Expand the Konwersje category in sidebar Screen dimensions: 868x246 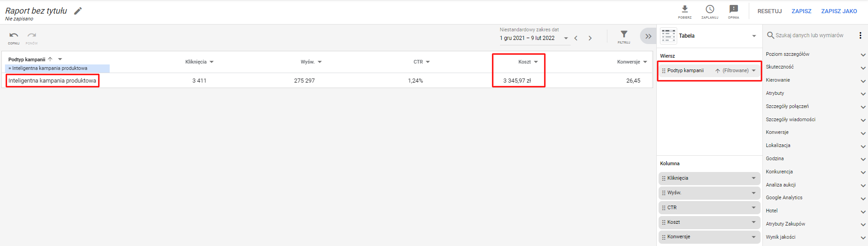(815, 133)
